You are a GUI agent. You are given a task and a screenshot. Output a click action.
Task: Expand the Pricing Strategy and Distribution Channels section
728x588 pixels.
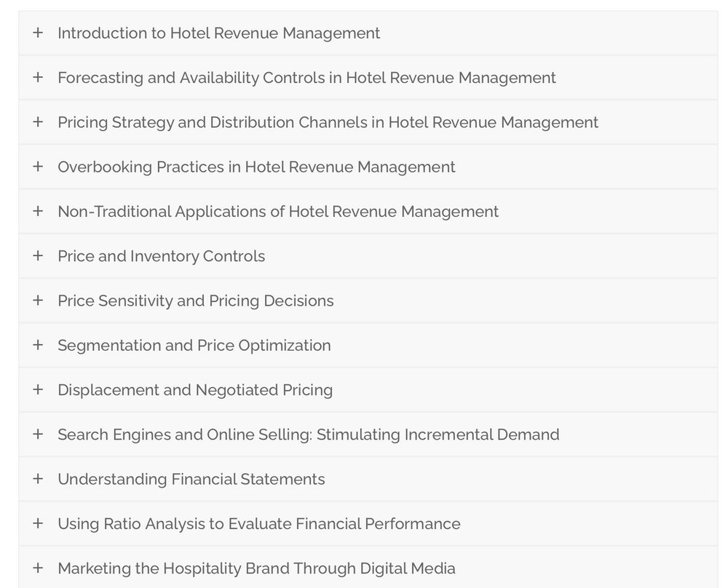point(38,122)
